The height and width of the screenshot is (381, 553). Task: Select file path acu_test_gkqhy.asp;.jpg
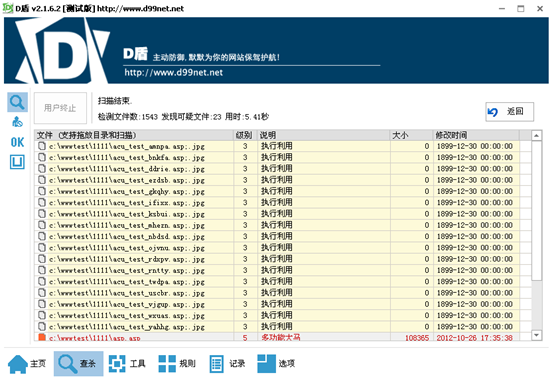pyautogui.click(x=127, y=192)
